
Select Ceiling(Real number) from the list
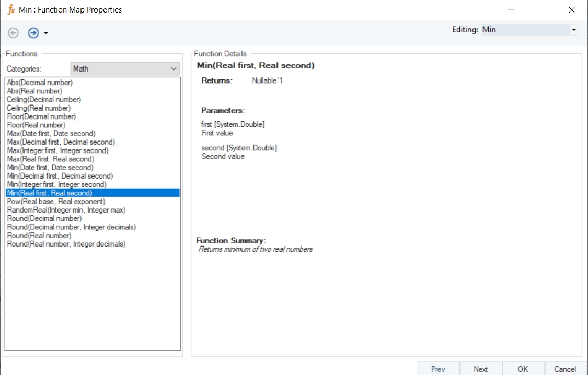point(39,108)
